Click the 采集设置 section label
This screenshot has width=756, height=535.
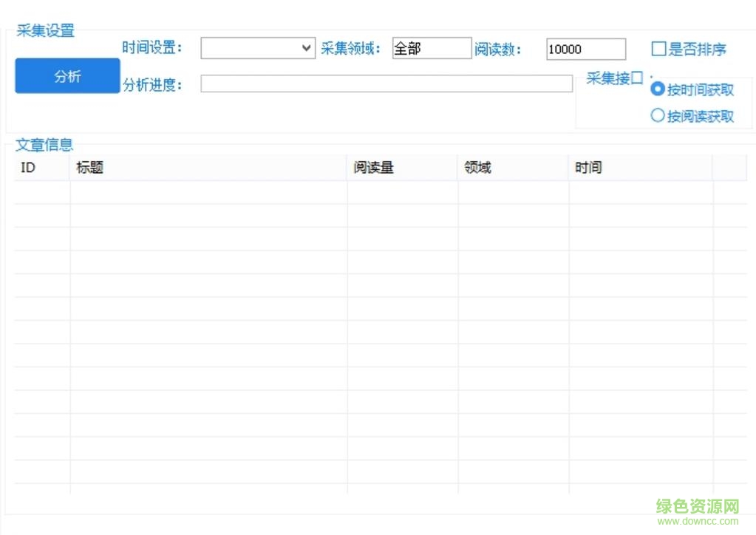click(x=44, y=30)
